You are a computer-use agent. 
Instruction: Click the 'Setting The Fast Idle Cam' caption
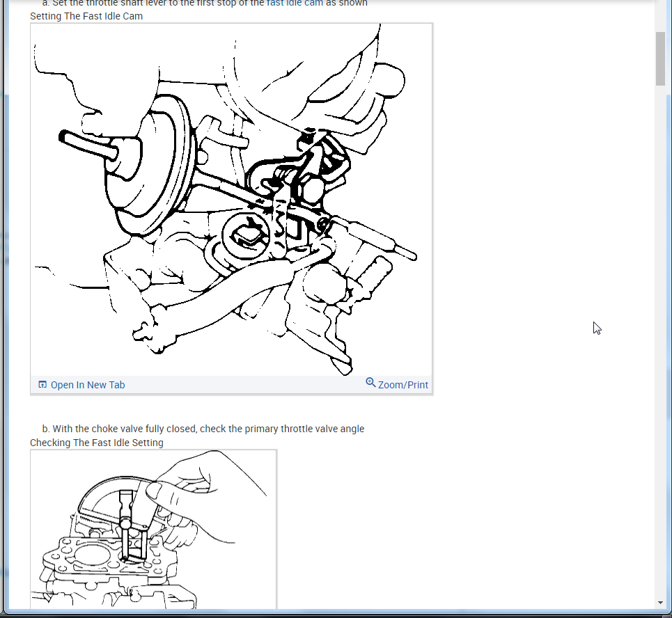coord(86,16)
